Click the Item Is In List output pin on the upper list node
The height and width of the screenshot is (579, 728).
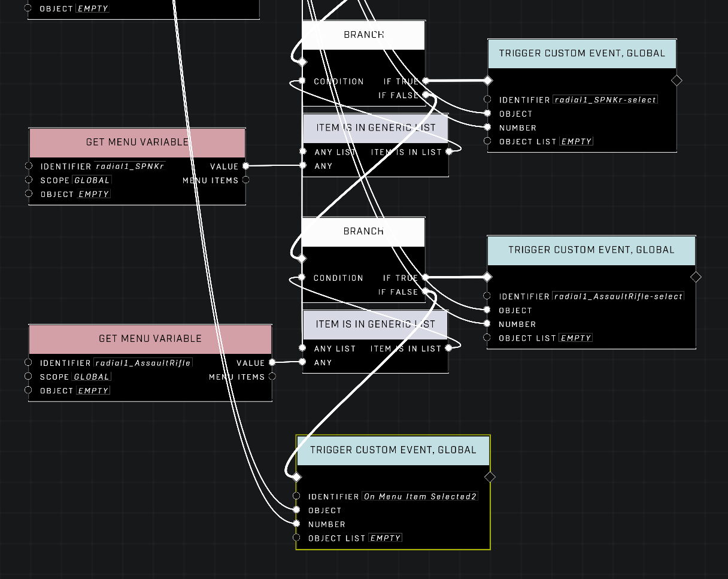(x=449, y=151)
